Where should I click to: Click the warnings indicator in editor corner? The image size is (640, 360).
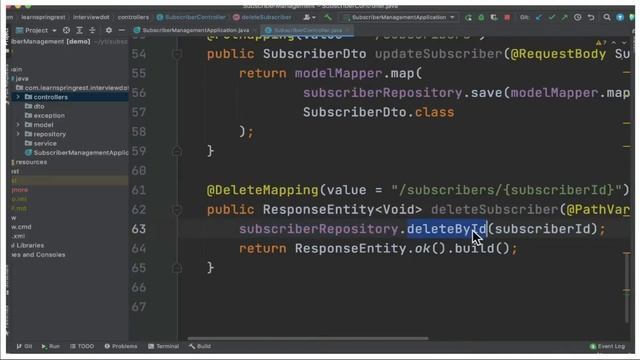click(x=601, y=42)
